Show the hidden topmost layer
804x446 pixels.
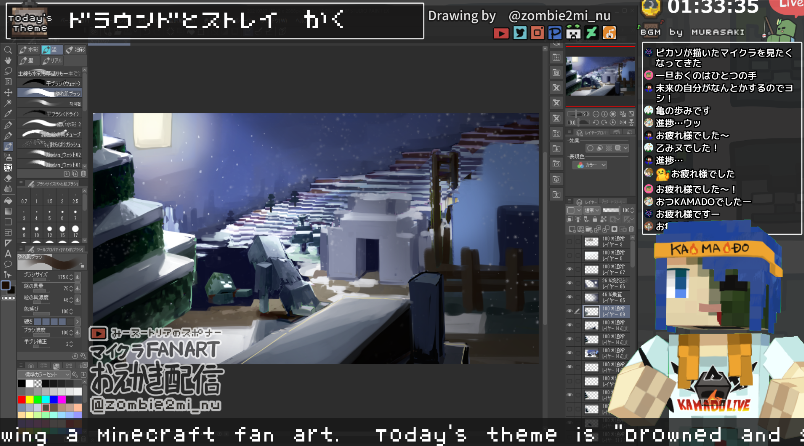click(570, 241)
